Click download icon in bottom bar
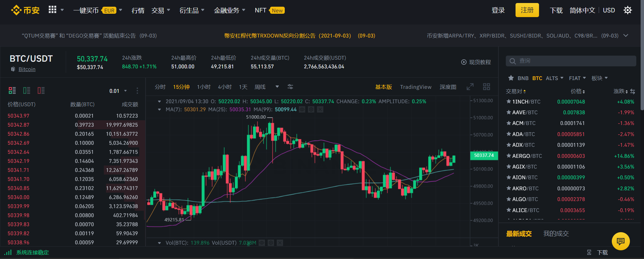This screenshot has width=644, height=259. (x=589, y=252)
